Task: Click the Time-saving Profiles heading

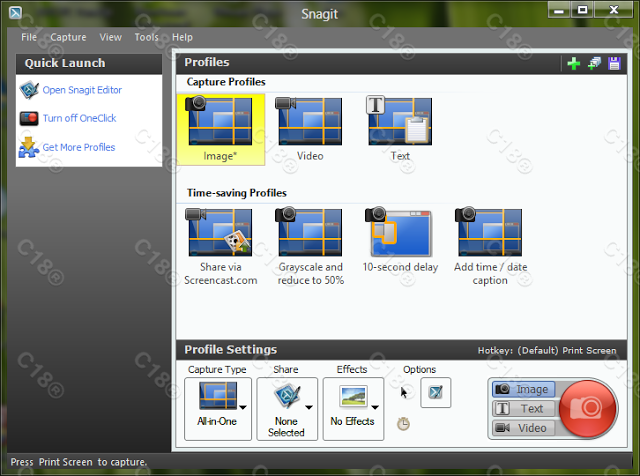Action: 237,193
